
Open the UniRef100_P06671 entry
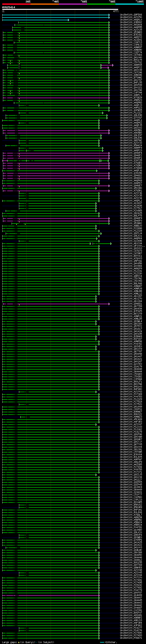[131, 638]
